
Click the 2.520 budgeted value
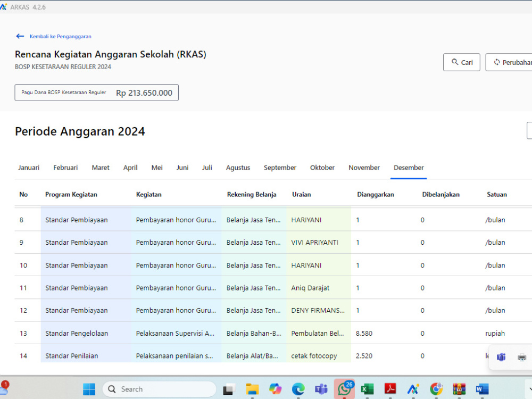pyautogui.click(x=364, y=355)
